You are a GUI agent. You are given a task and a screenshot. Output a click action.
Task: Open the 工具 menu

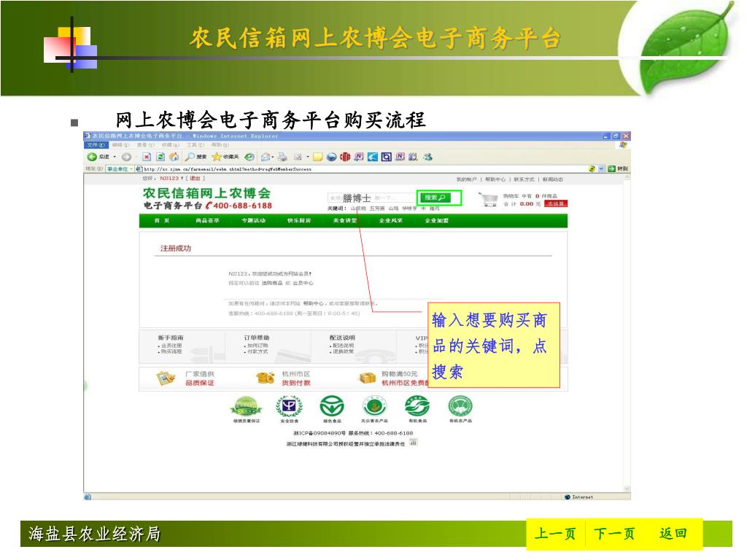click(195, 145)
